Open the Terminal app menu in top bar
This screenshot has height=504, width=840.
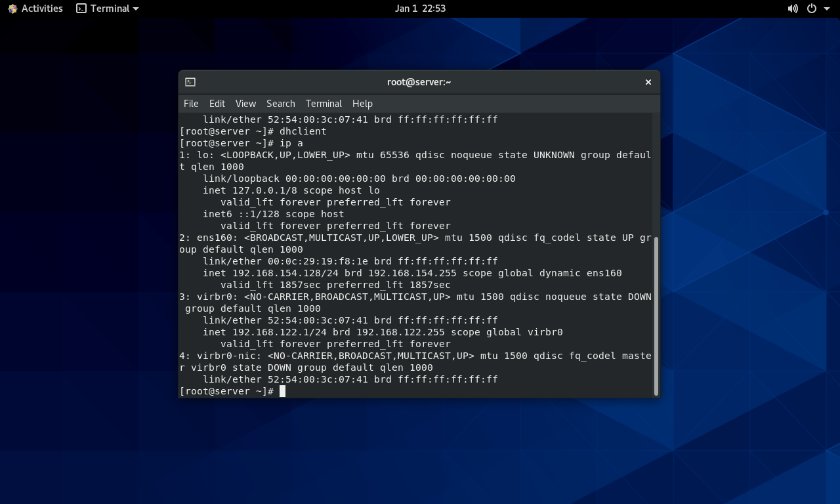click(x=108, y=9)
